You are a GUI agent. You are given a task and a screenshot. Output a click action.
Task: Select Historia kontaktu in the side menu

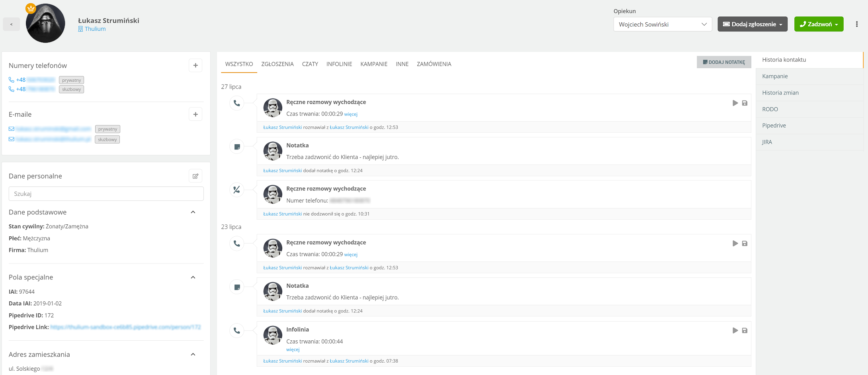(x=809, y=60)
